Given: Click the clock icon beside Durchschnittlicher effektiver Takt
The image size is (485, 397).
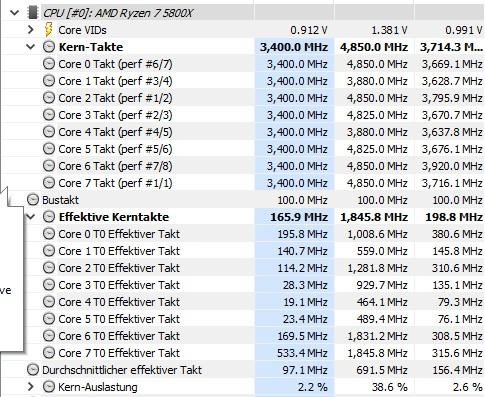Looking at the screenshot, I should click(x=33, y=370).
